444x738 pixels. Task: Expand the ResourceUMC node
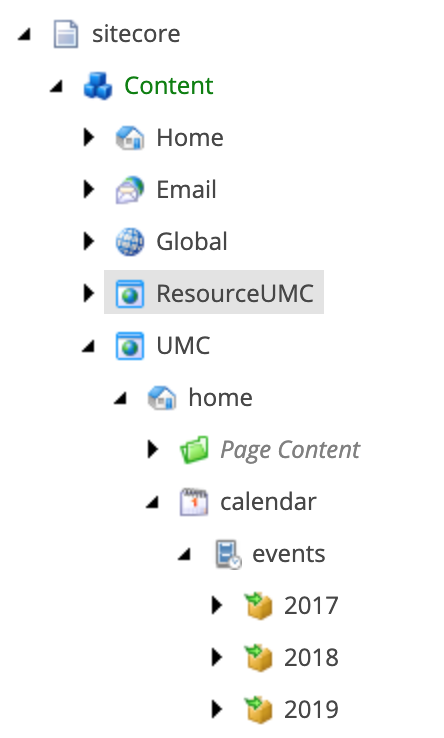(89, 293)
